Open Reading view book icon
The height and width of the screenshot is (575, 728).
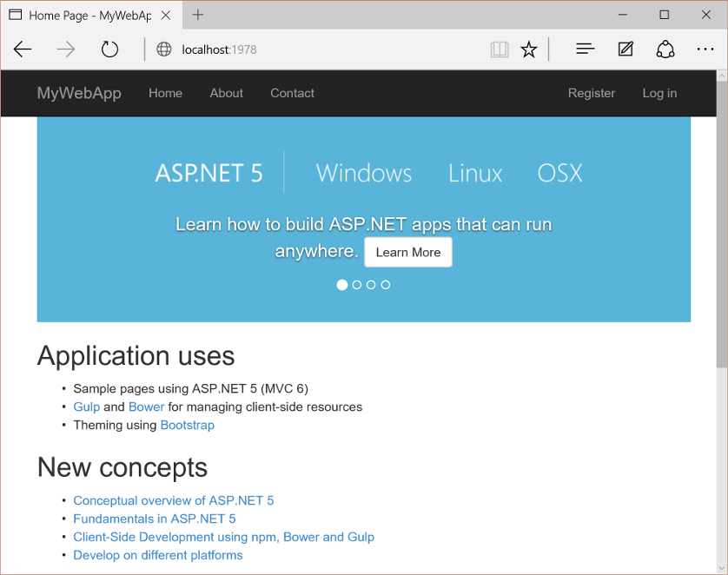pyautogui.click(x=500, y=50)
